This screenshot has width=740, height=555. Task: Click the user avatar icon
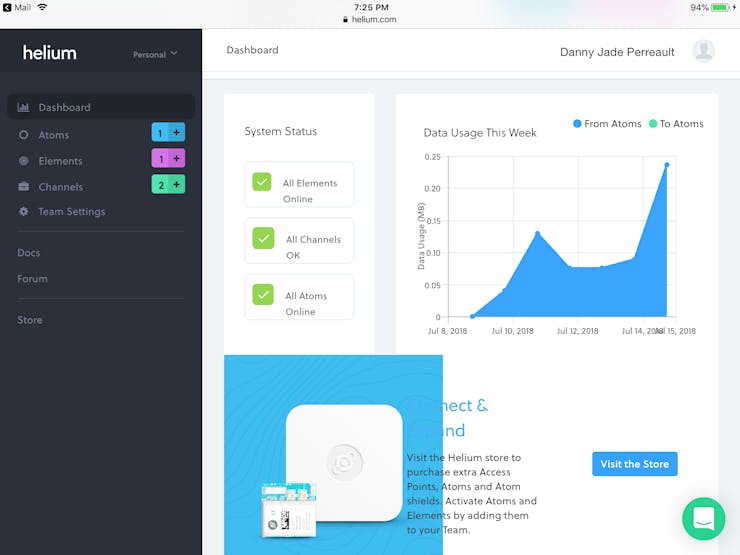[x=703, y=51]
